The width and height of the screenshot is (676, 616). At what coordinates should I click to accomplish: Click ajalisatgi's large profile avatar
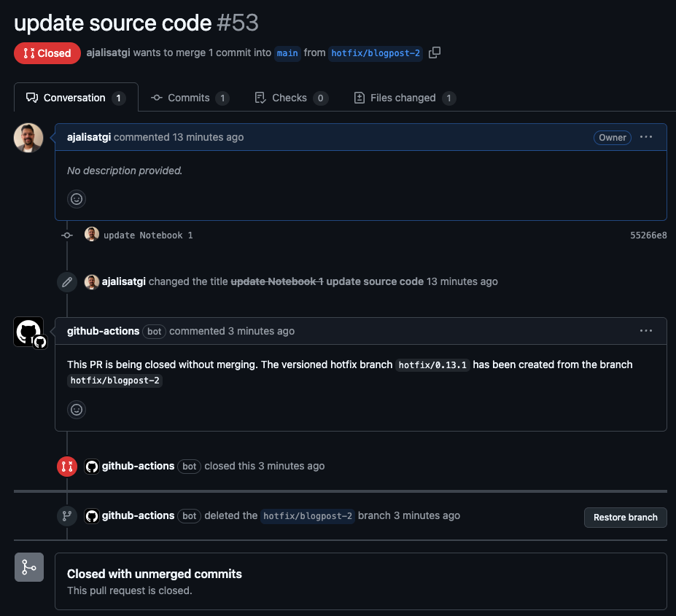coord(28,138)
